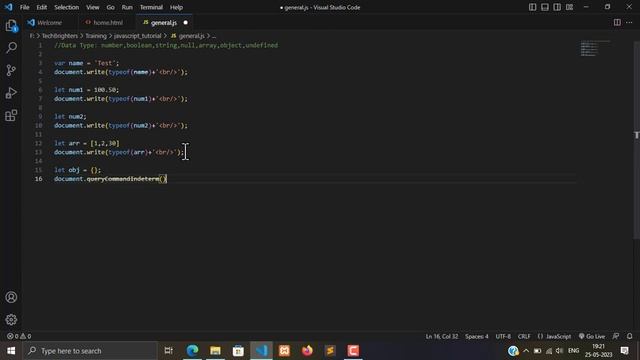Click CRLF end of line status item
Screen dimensions: 640x360
(524, 336)
